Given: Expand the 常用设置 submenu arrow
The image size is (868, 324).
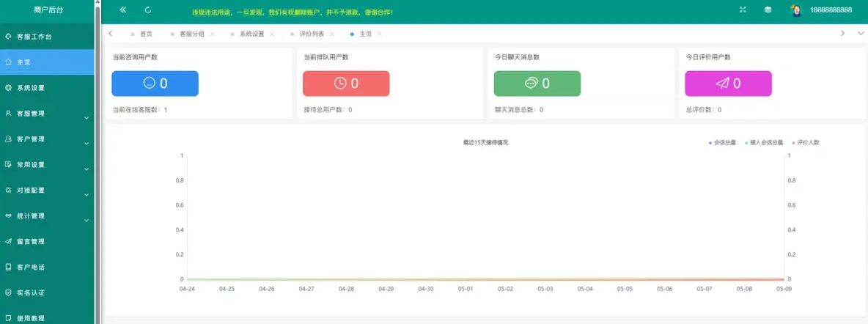Looking at the screenshot, I should click(x=87, y=169).
